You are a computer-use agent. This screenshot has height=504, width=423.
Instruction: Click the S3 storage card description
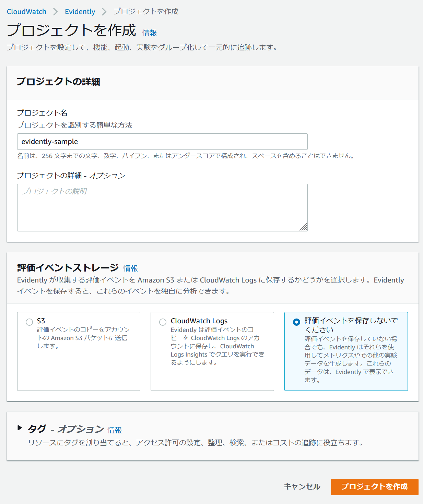coord(83,338)
